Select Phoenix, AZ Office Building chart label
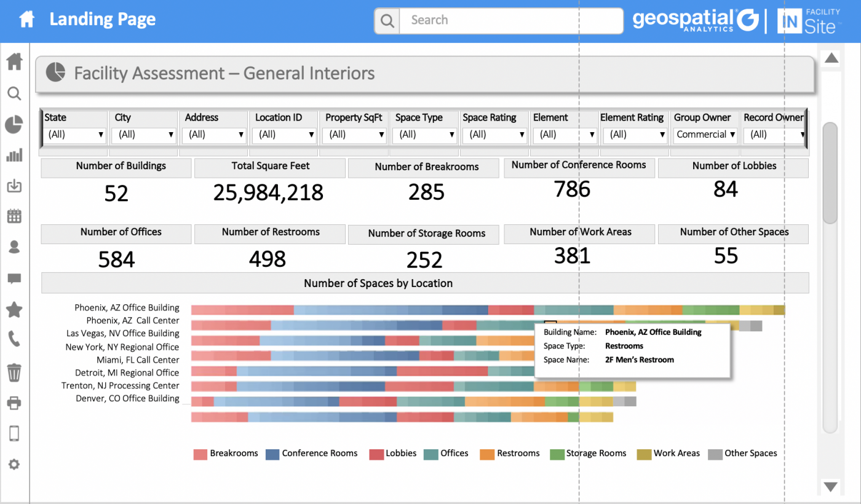Viewport: 861px width, 504px height. [x=127, y=307]
